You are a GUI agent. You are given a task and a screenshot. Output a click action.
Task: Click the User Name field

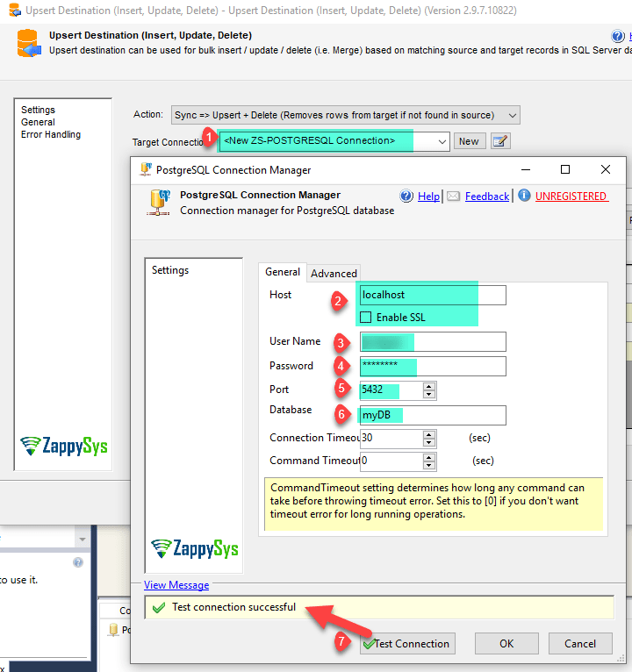(x=433, y=341)
